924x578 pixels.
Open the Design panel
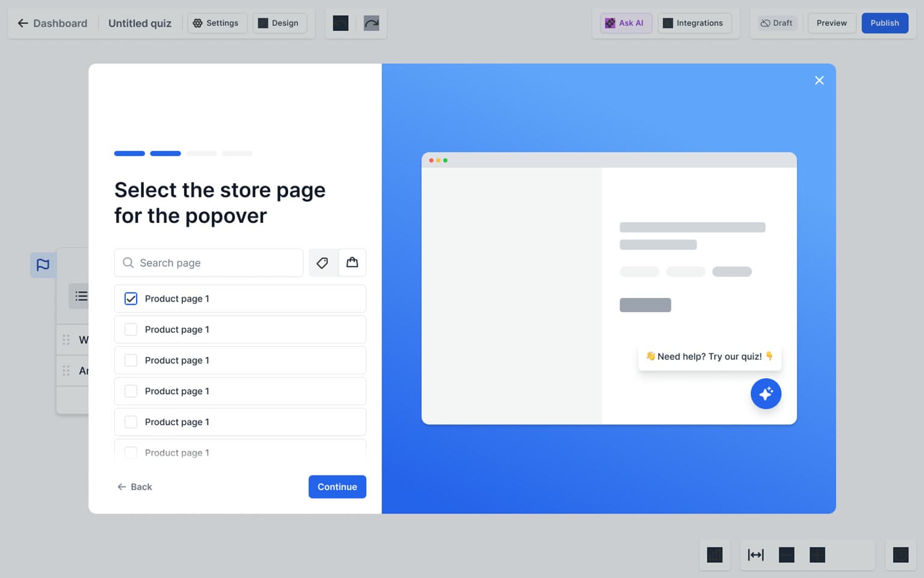tap(279, 23)
